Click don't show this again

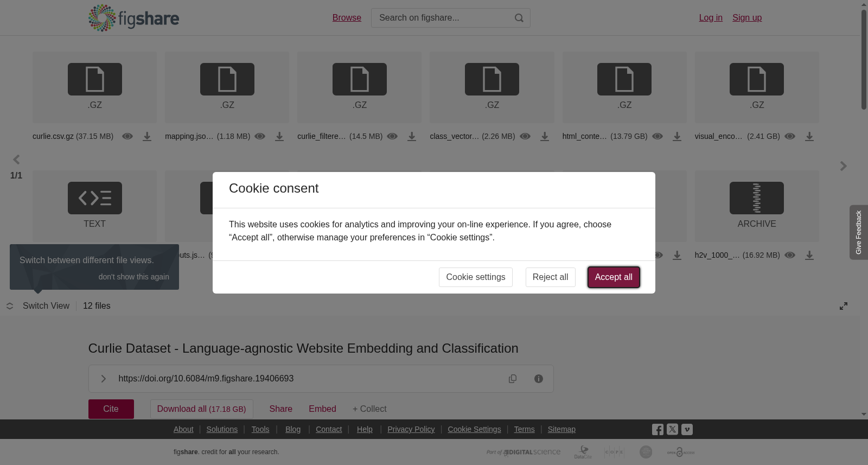click(x=134, y=277)
